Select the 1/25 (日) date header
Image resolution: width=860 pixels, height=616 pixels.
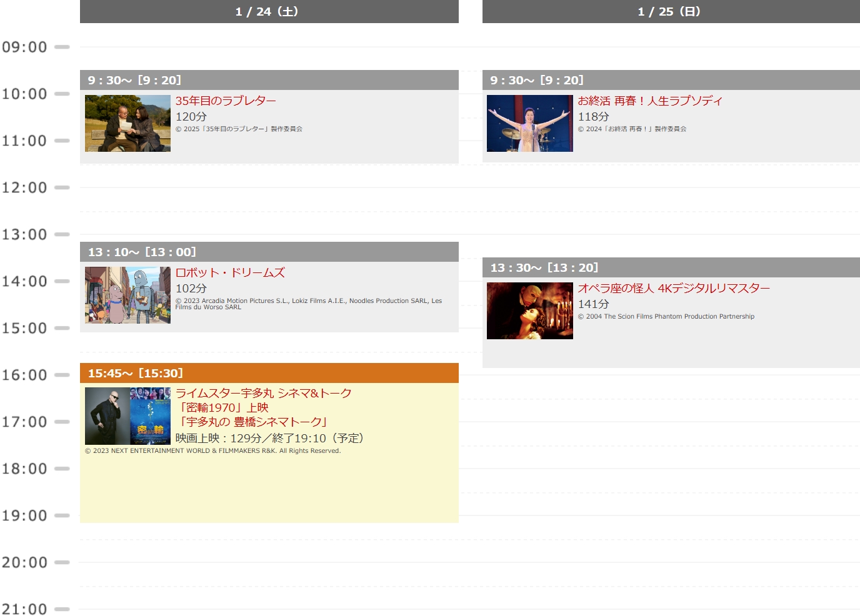[x=671, y=12]
